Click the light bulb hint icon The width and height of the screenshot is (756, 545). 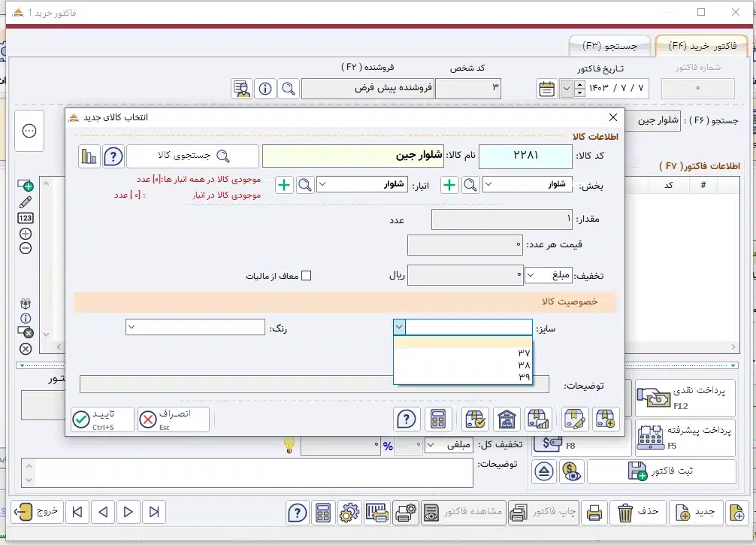click(x=289, y=444)
